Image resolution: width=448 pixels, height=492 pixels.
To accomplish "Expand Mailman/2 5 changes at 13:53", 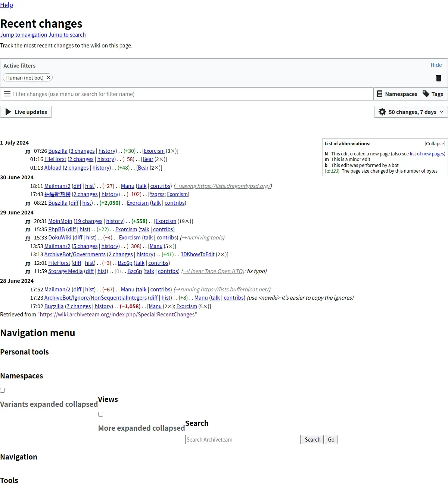I will click(x=85, y=246).
